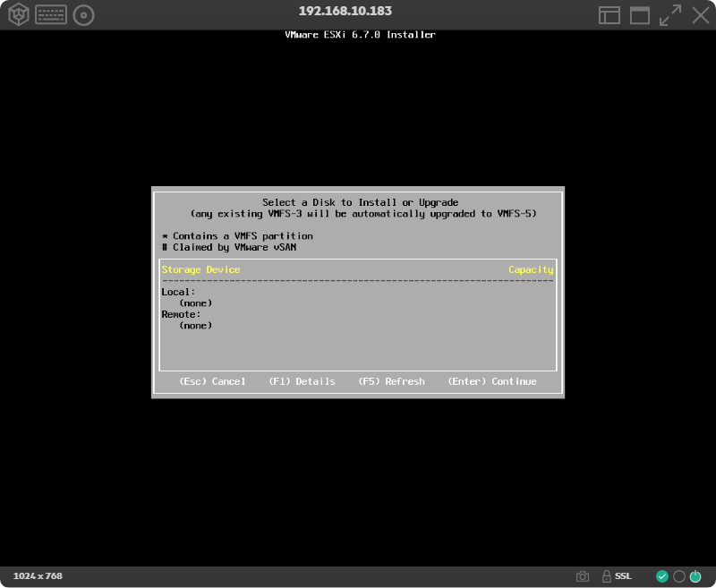Select the Remote storage entry
Screen dimensions: 716x588
coord(180,314)
